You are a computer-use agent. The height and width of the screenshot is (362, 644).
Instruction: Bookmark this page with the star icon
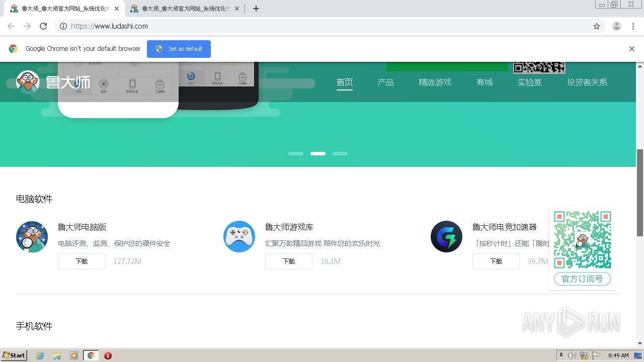pyautogui.click(x=597, y=26)
